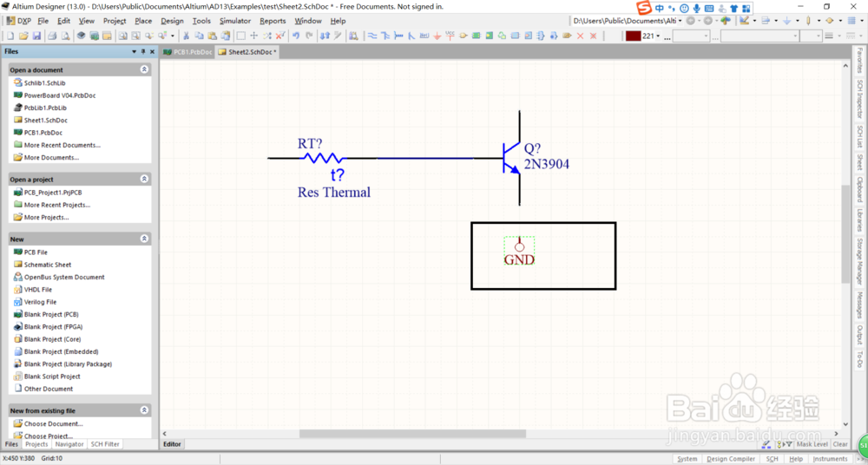Close the Files panel
The height and width of the screenshot is (465, 868).
(152, 51)
